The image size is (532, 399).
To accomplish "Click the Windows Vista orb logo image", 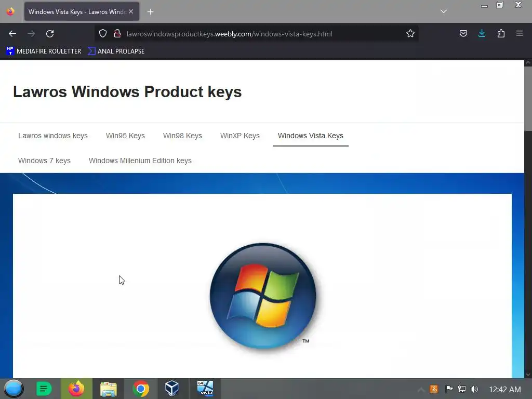I will tap(263, 296).
